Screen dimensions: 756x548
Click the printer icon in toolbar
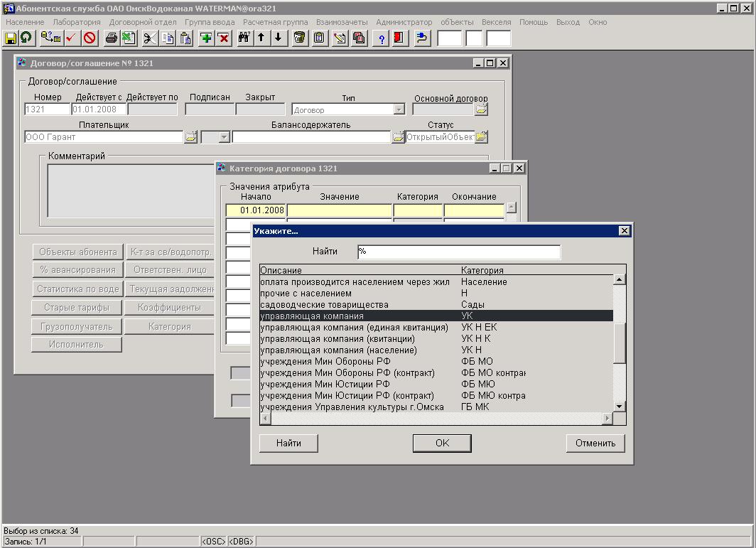point(111,38)
